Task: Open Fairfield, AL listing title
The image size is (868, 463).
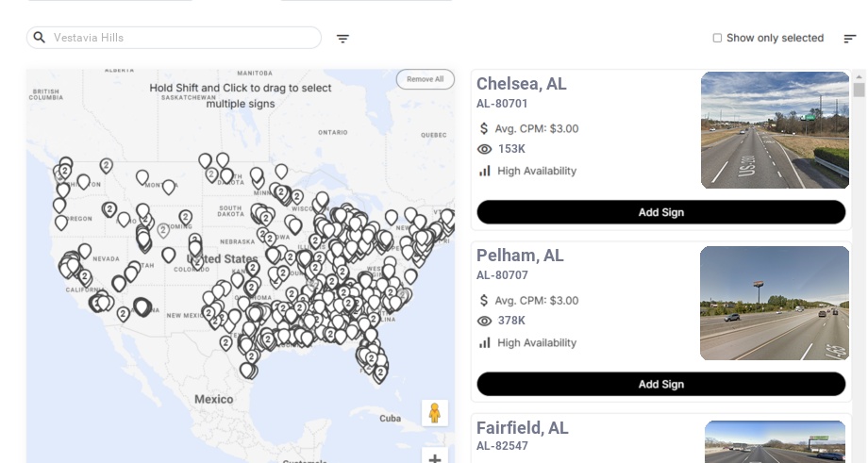Action: 522,428
